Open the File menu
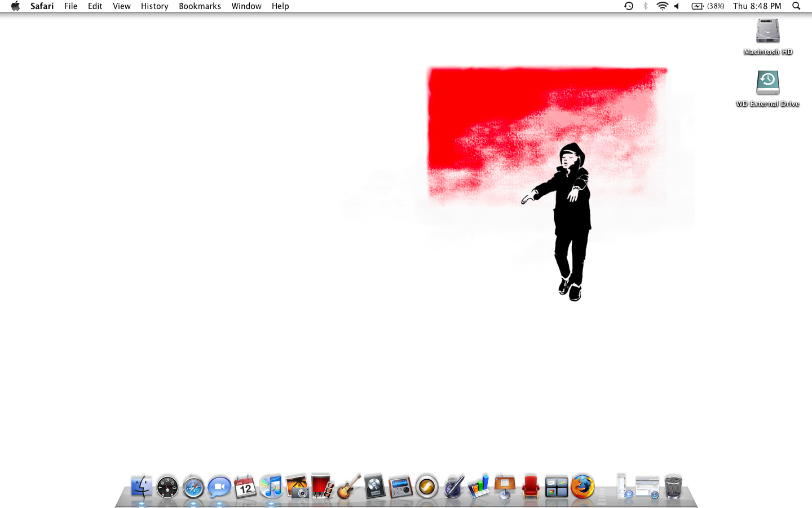The width and height of the screenshot is (812, 508). 71,6
